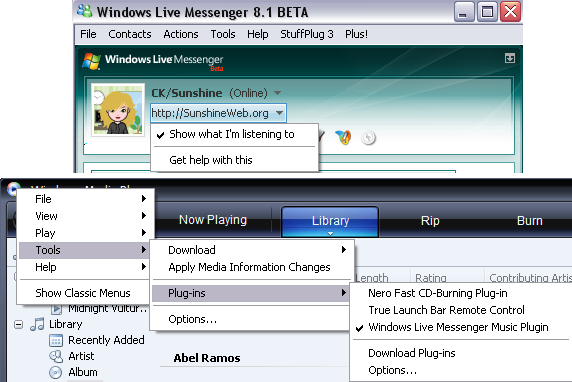The height and width of the screenshot is (382, 572).
Task: Sort by Rating column header
Action: tap(430, 278)
